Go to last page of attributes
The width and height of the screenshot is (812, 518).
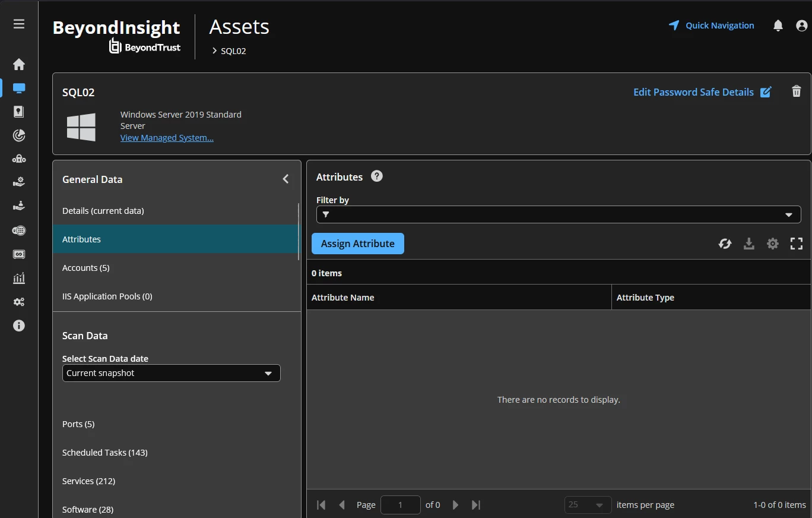click(476, 505)
